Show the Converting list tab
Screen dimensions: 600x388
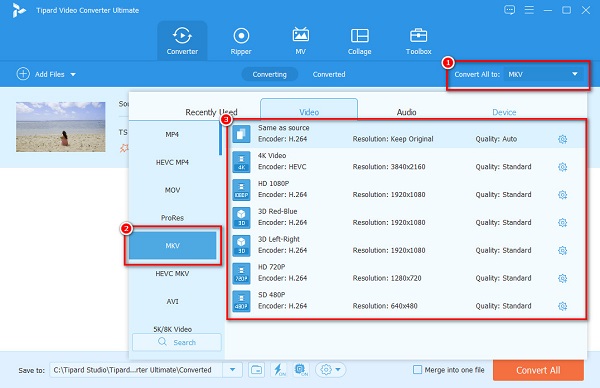pyautogui.click(x=269, y=74)
